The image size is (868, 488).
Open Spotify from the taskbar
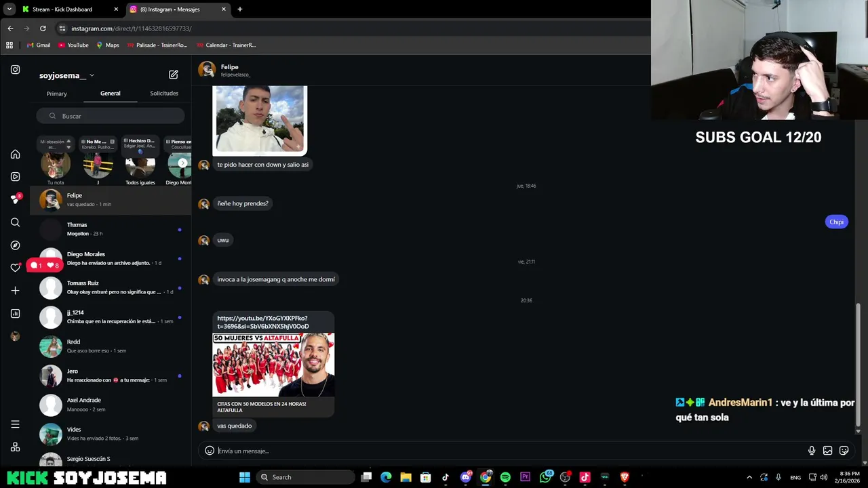[505, 477]
